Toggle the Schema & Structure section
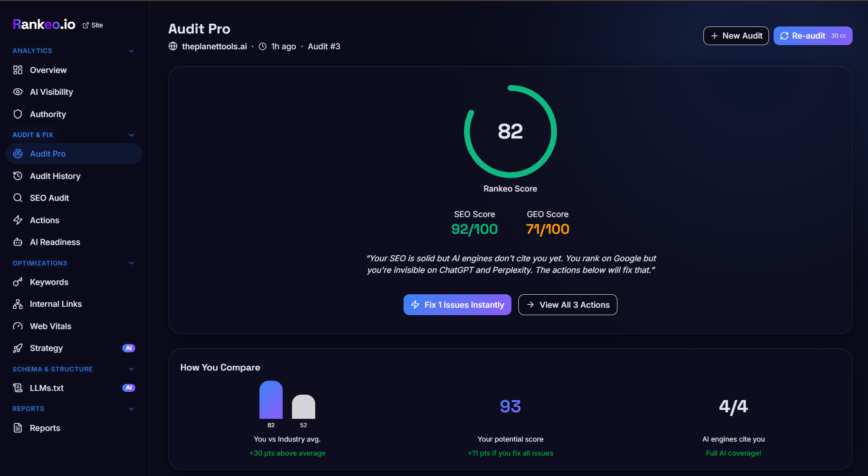Image resolution: width=868 pixels, height=476 pixels. click(132, 369)
